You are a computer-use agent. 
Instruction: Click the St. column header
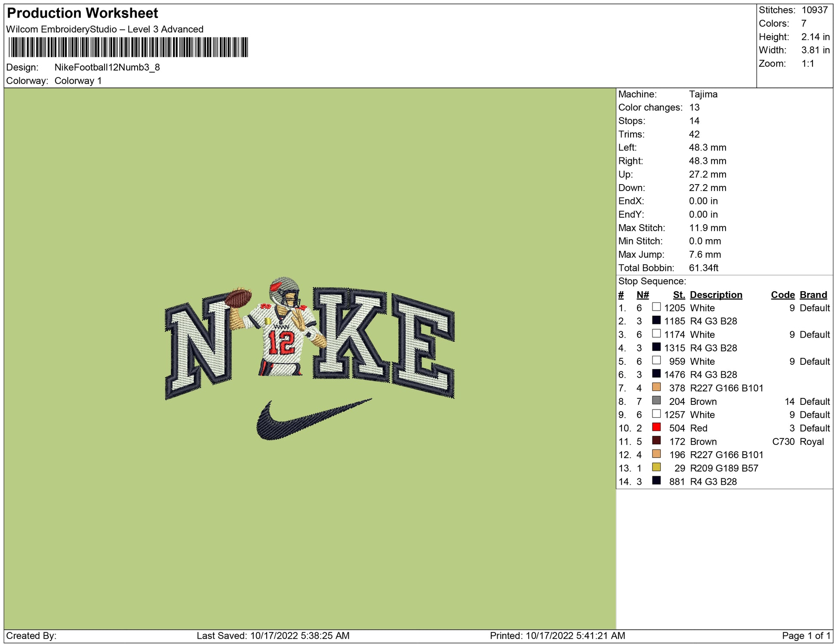coord(679,295)
